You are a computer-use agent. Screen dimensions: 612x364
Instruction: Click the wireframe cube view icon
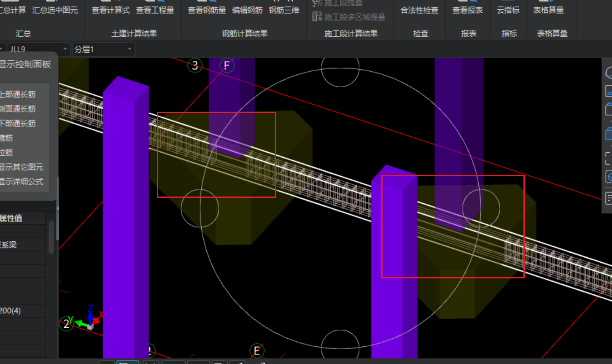(608, 109)
